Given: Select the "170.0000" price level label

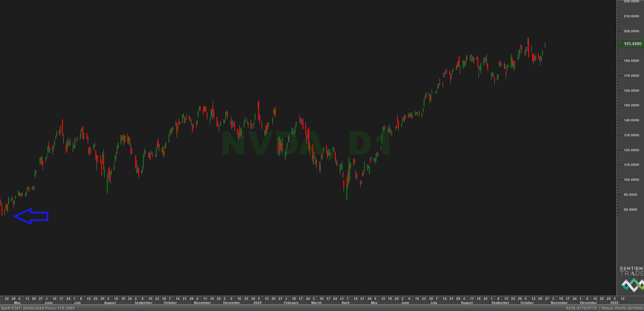Looking at the screenshot, I should pyautogui.click(x=631, y=76).
